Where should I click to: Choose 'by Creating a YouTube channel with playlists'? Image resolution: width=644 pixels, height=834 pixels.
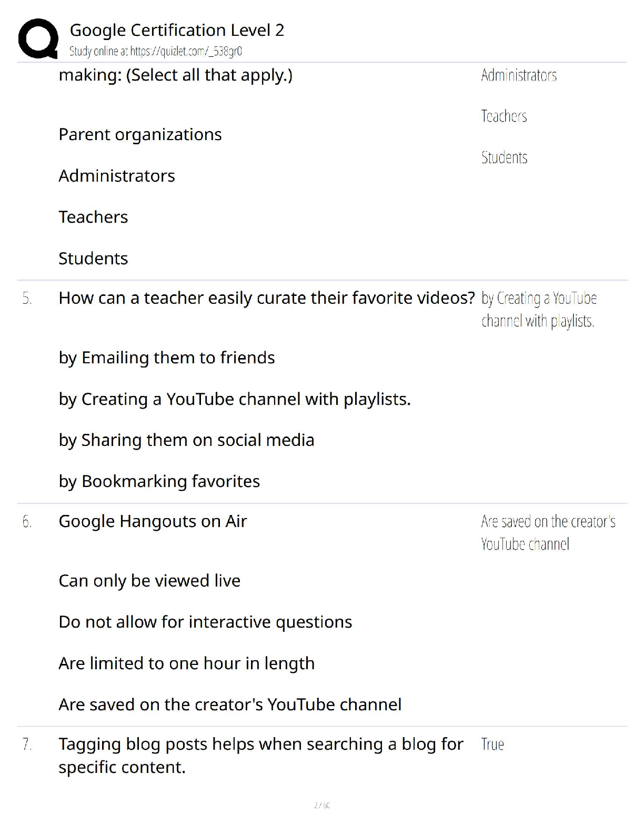(x=235, y=399)
